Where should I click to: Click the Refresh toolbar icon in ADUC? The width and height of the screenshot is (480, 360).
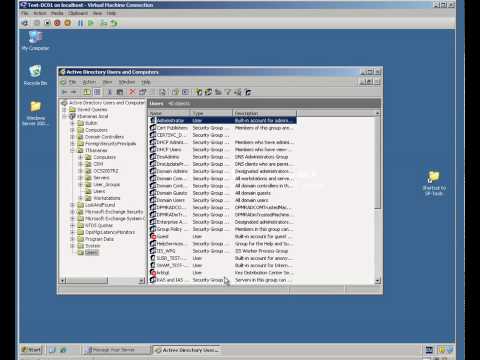[x=163, y=92]
